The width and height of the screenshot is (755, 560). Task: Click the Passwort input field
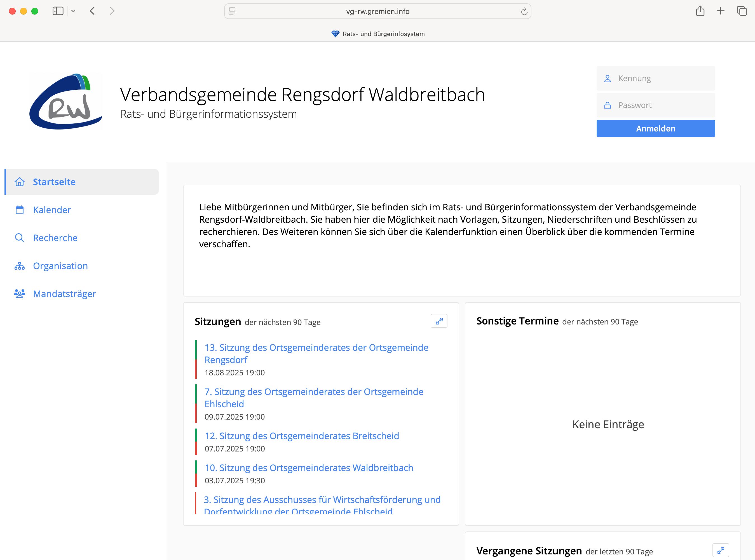click(656, 105)
